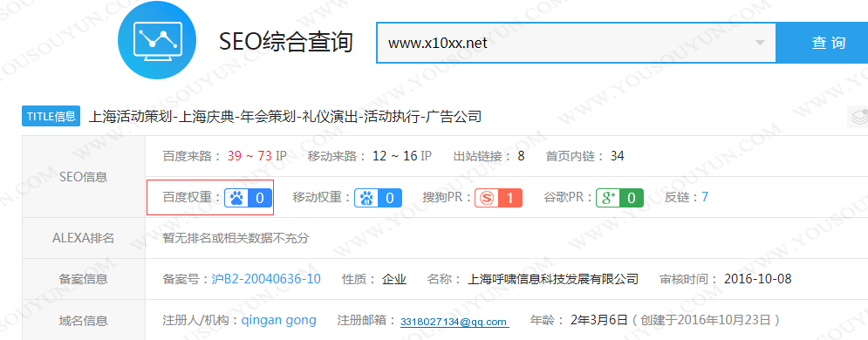Open the domain input dropdown arrow
The width and height of the screenshot is (868, 340).
[x=760, y=43]
